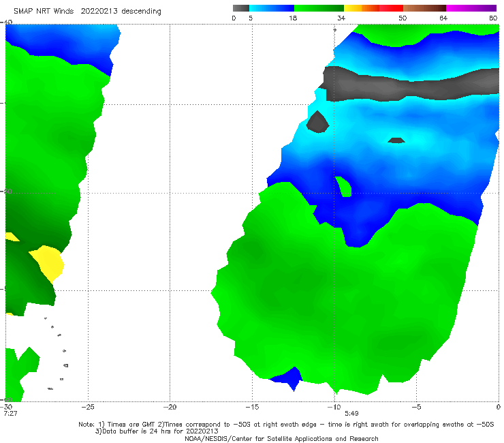Click the longitude label '-5'
504x443 pixels.
[x=416, y=407]
